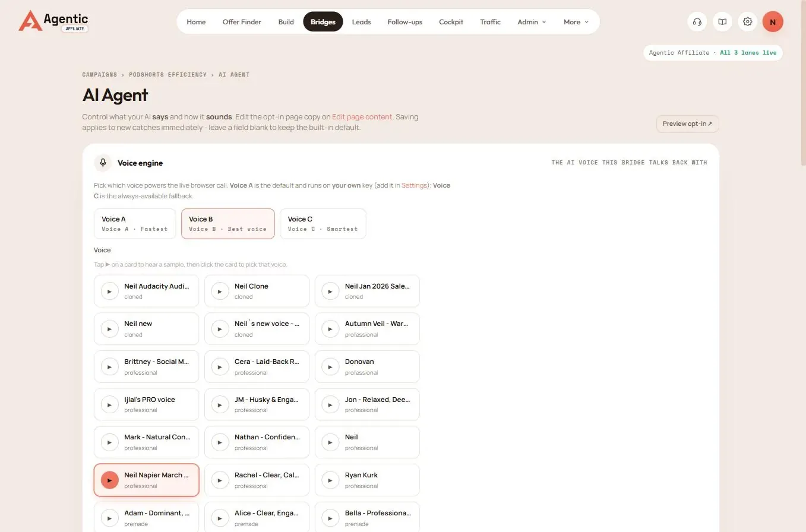Open the settings gear icon
Viewport: 806px width, 532px height.
(x=748, y=22)
